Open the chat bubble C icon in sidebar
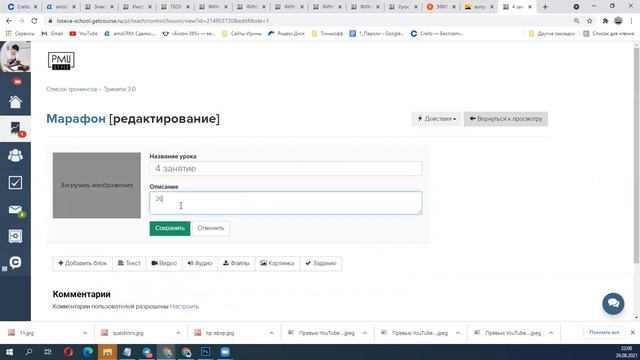The width and height of the screenshot is (640, 360). [x=15, y=262]
